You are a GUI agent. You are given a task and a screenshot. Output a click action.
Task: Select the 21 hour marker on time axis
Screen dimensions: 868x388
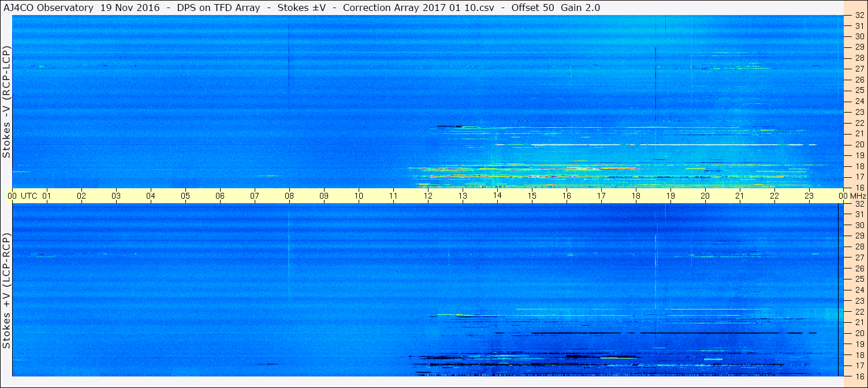[x=740, y=196]
